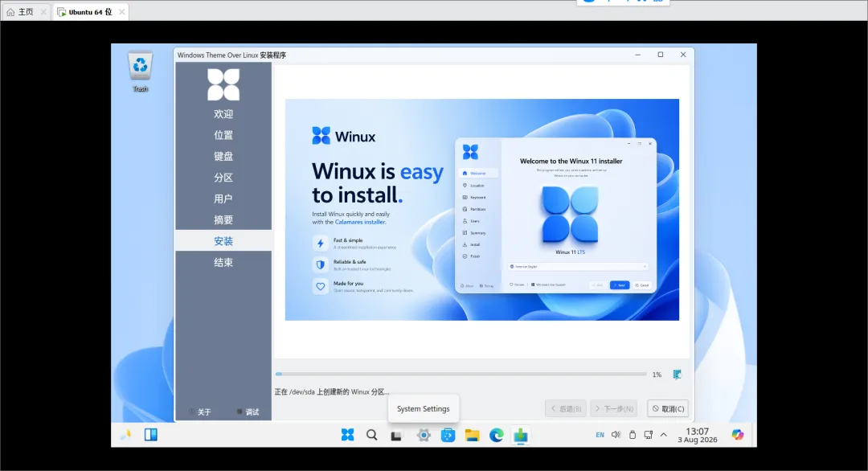Select 键盘 step in installer sidebar
Viewport: 868px width, 471px height.
(x=223, y=156)
